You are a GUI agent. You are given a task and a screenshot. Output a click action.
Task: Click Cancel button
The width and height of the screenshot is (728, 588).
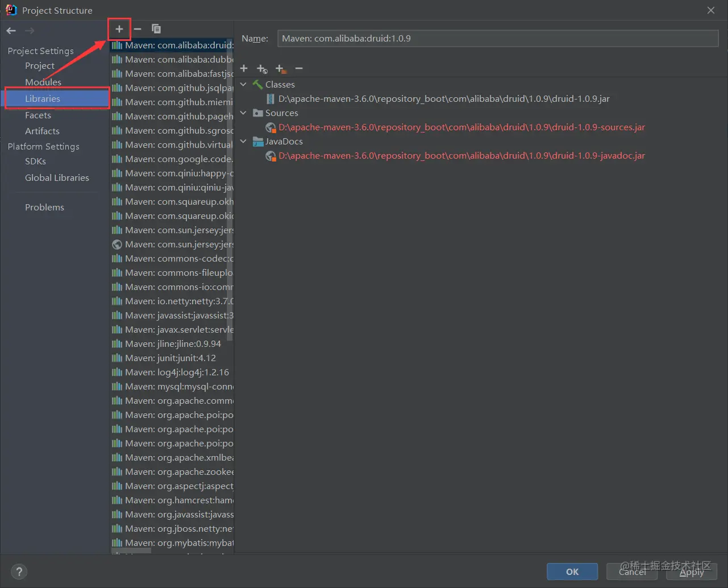[632, 572]
